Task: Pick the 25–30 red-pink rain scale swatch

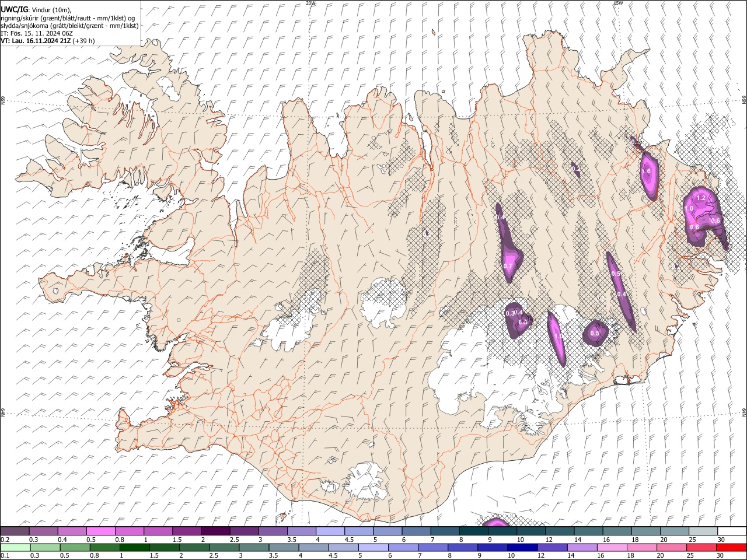Action: pos(700,547)
